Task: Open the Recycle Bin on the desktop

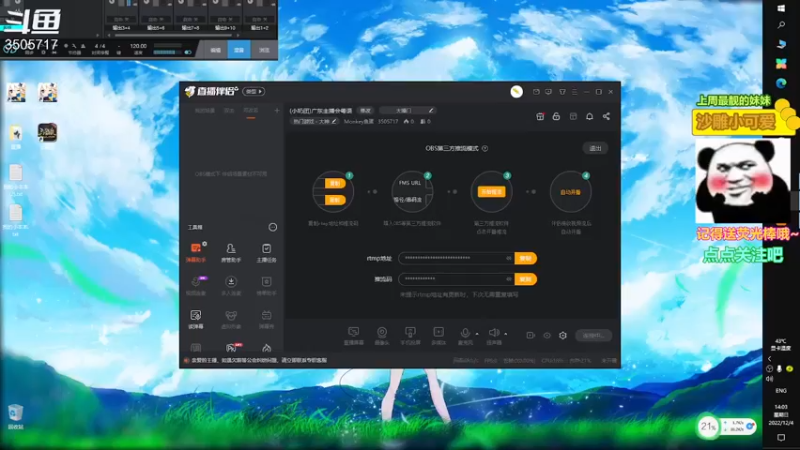Action: [15, 416]
